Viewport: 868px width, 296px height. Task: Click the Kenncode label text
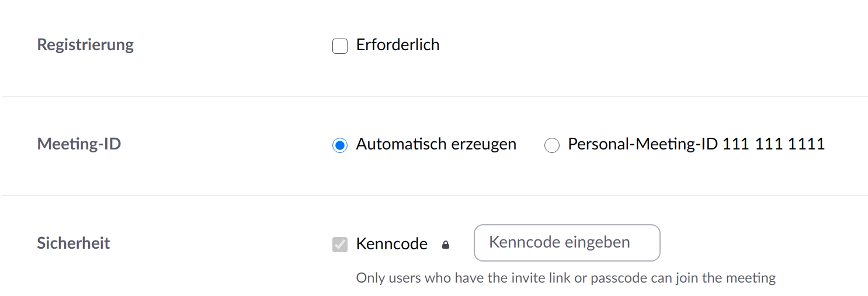[x=392, y=243]
